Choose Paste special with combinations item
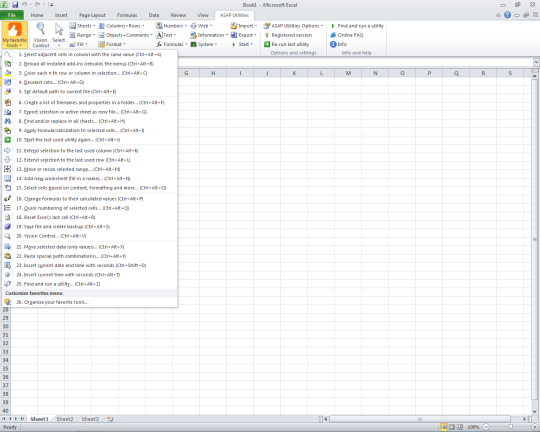Screen dimensions: 540x432 90,256
